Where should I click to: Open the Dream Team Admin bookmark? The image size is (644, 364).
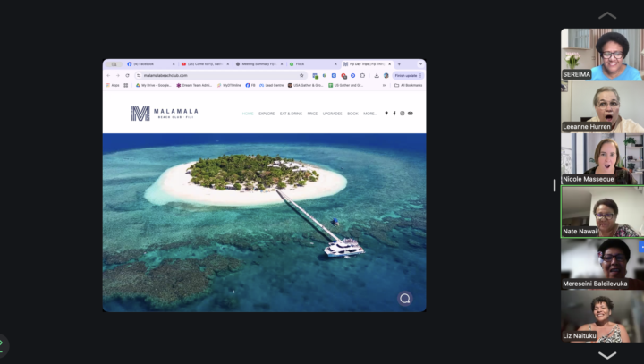(194, 86)
